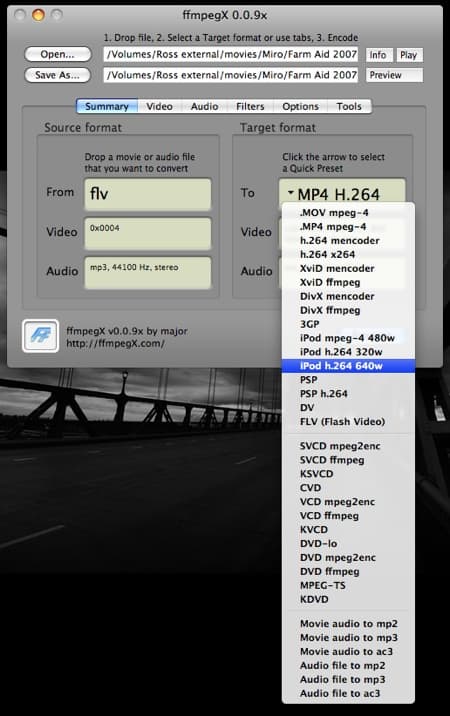Screen dimensions: 450x716
Task: Select the source file path field
Action: coord(231,54)
